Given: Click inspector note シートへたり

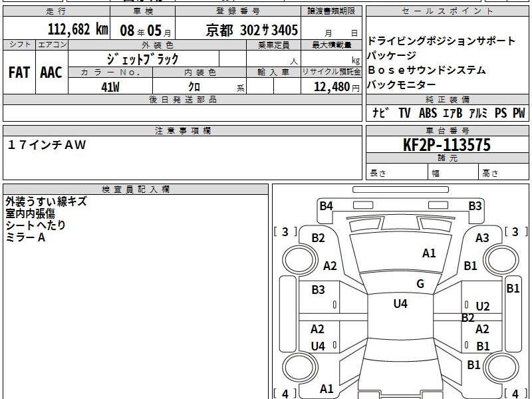Looking at the screenshot, I should click(36, 225).
